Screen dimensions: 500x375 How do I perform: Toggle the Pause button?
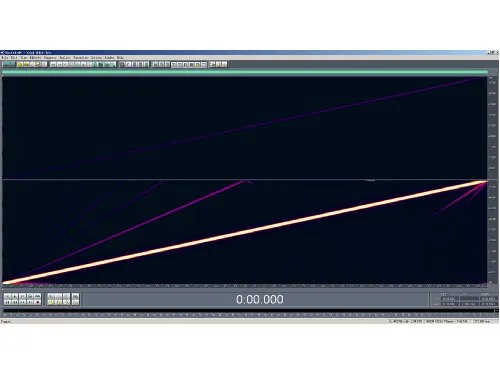[22, 296]
